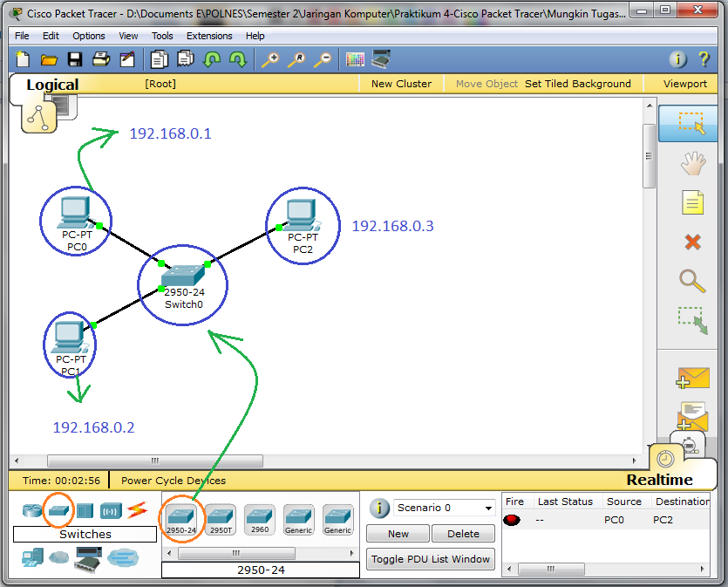Open the Extensions menu
Viewport: 728px width, 587px height.
click(209, 36)
